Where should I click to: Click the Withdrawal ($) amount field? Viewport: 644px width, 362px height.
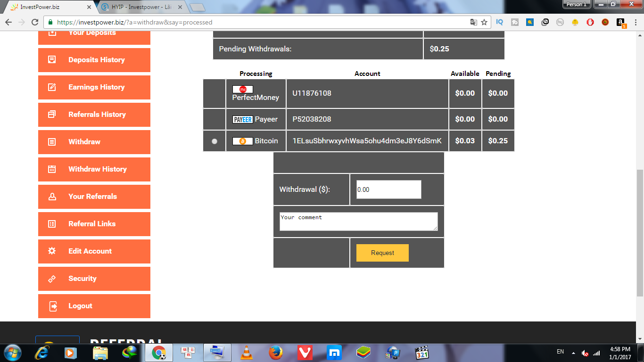coord(388,189)
